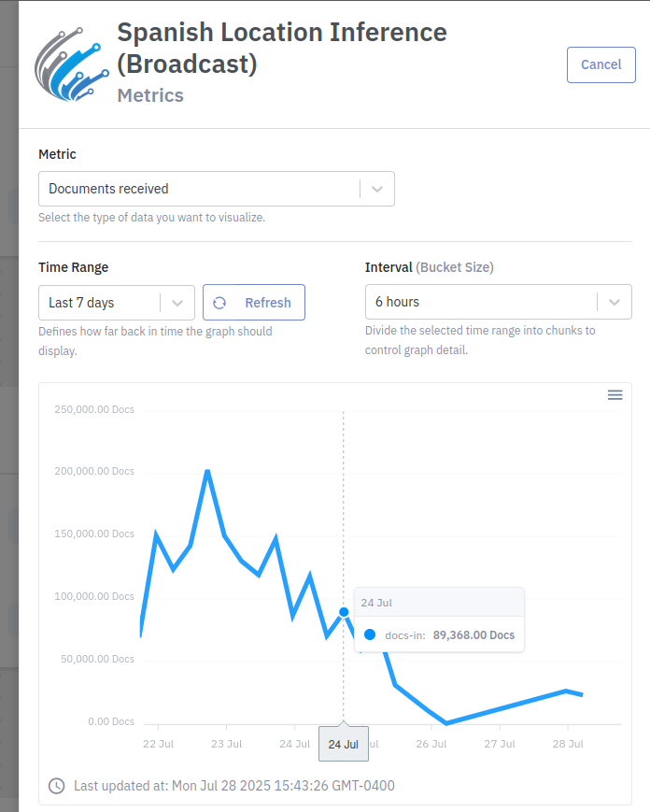This screenshot has height=812, width=650.
Task: Expand the Metric dropdown chevron
Action: coord(377,189)
